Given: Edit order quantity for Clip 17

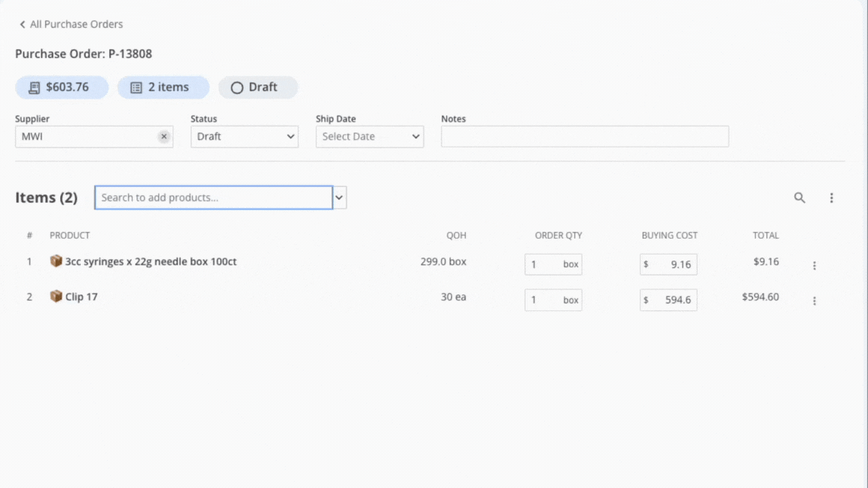Looking at the screenshot, I should 544,300.
